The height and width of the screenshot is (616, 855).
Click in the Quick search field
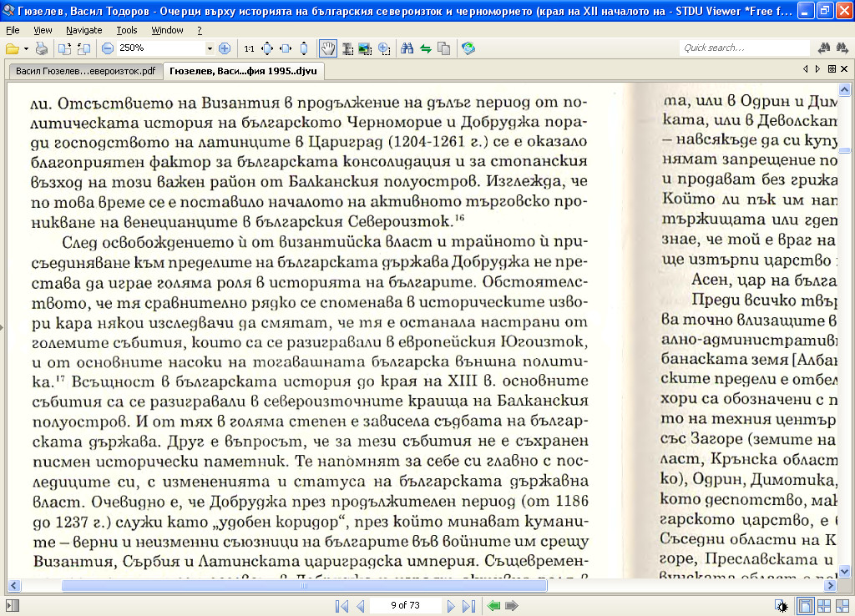[x=743, y=48]
